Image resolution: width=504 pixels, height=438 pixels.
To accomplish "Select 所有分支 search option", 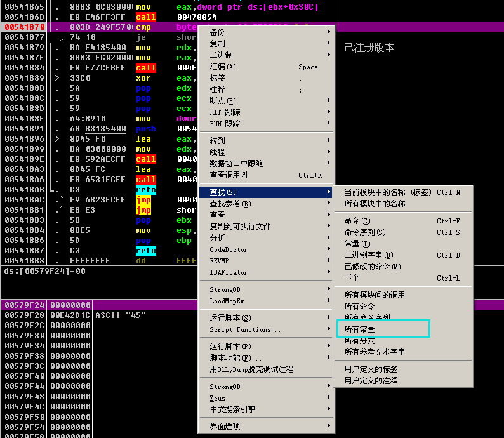I will (360, 341).
